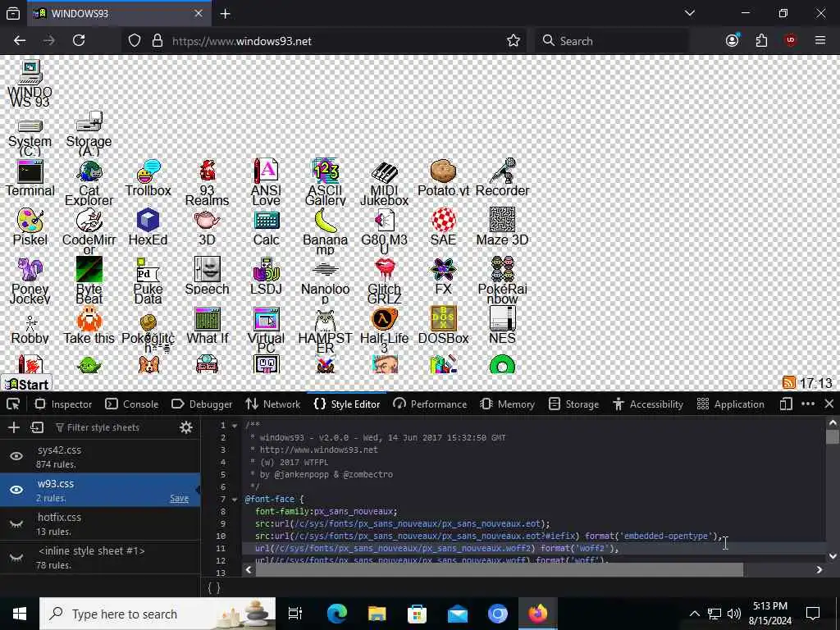The height and width of the screenshot is (630, 840).
Task: Open HexEd cube icon
Action: (x=148, y=228)
